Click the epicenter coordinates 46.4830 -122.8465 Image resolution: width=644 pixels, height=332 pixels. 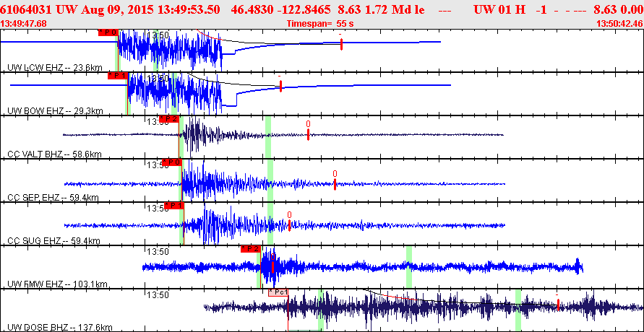tap(281, 9)
